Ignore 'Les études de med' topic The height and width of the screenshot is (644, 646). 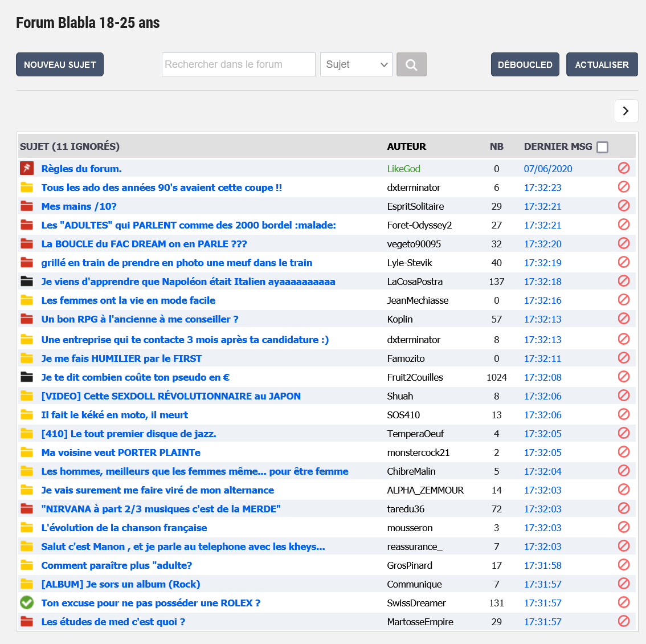(623, 621)
